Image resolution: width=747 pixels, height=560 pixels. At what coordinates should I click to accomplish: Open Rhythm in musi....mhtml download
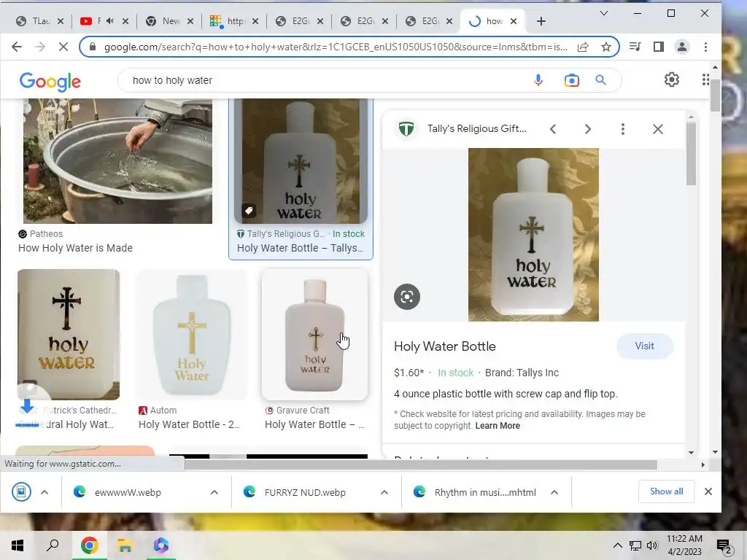pyautogui.click(x=485, y=492)
